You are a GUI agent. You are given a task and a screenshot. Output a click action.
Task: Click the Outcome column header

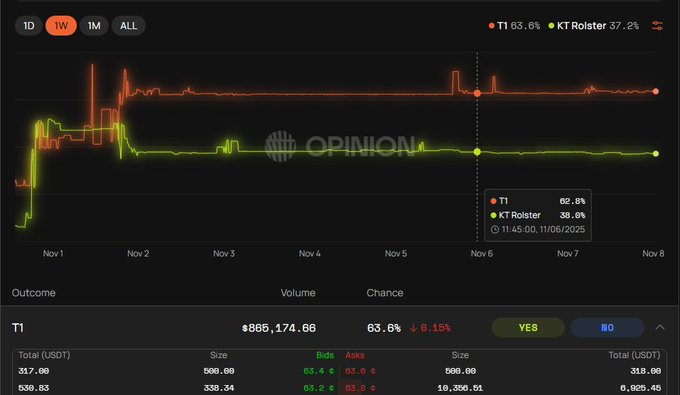pyautogui.click(x=33, y=293)
